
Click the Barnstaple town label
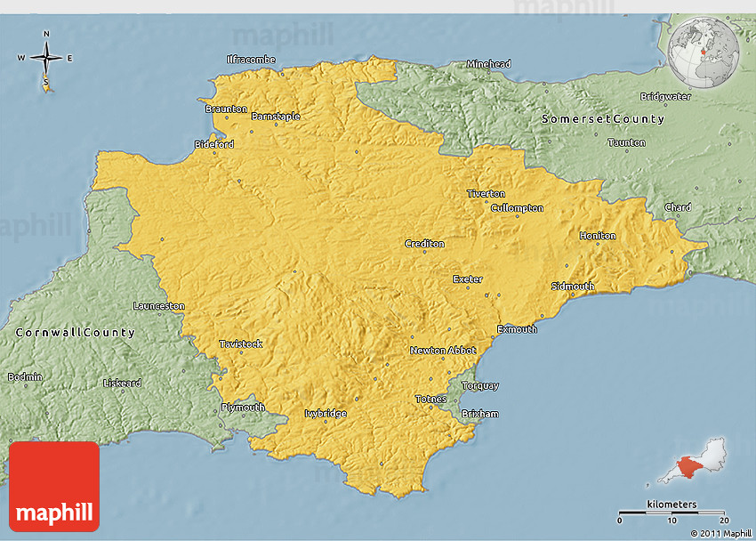276,117
